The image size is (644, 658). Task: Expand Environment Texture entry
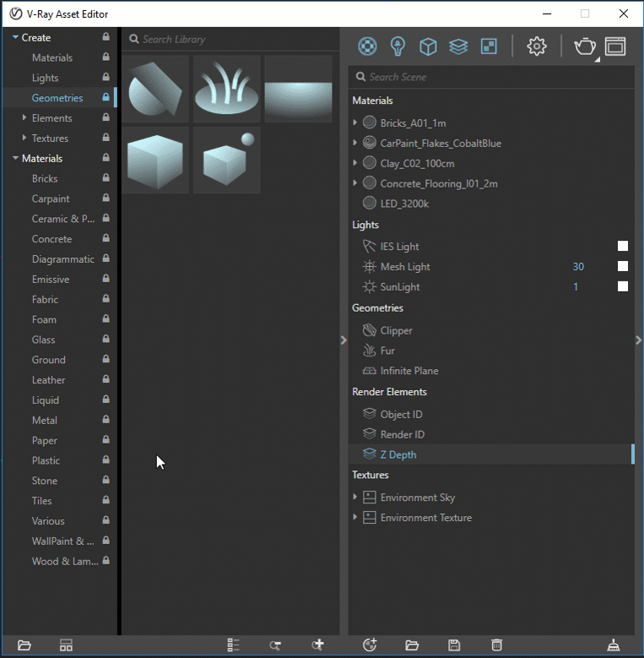point(355,517)
